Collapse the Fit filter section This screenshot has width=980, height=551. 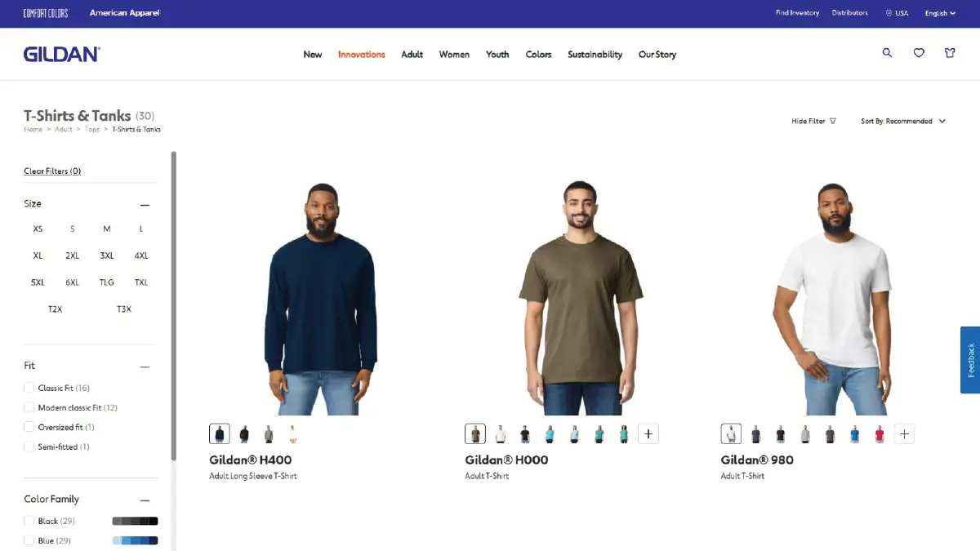tap(145, 367)
